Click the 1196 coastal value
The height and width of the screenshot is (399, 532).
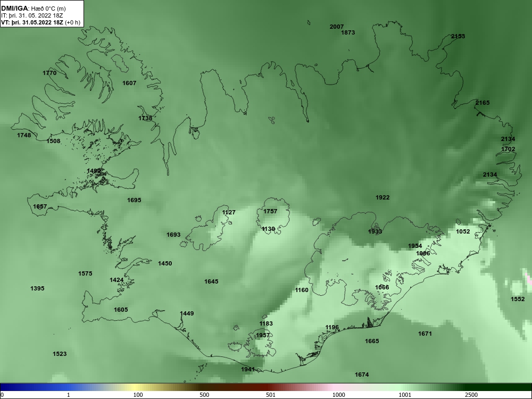click(x=332, y=327)
